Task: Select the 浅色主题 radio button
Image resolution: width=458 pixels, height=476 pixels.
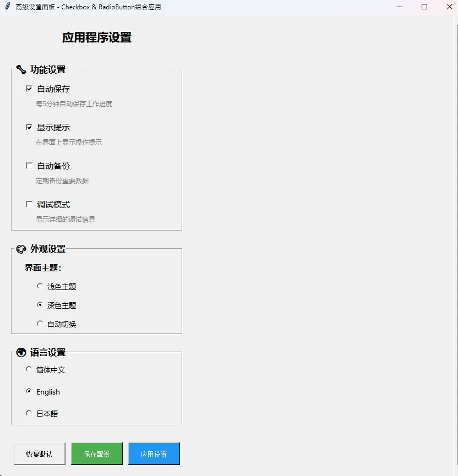Action: [40, 286]
